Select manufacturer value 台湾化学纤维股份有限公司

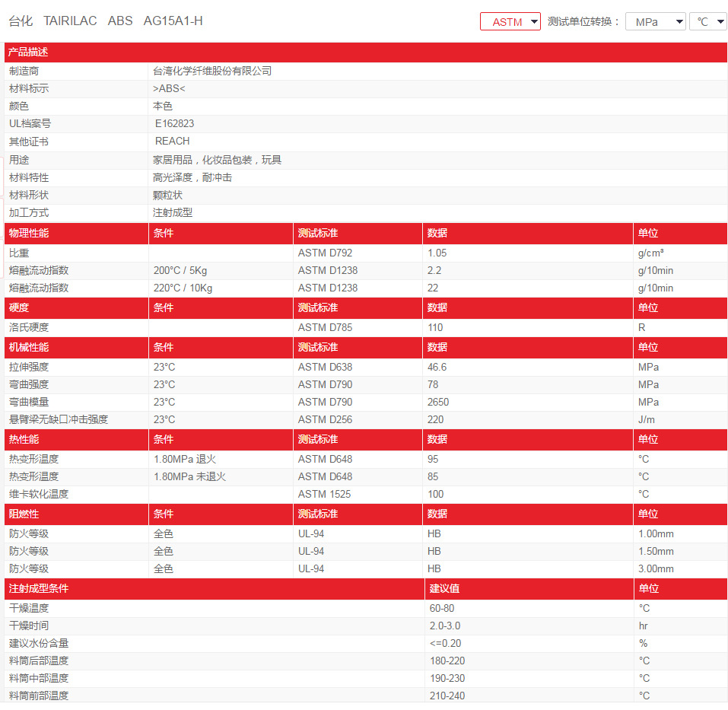212,71
